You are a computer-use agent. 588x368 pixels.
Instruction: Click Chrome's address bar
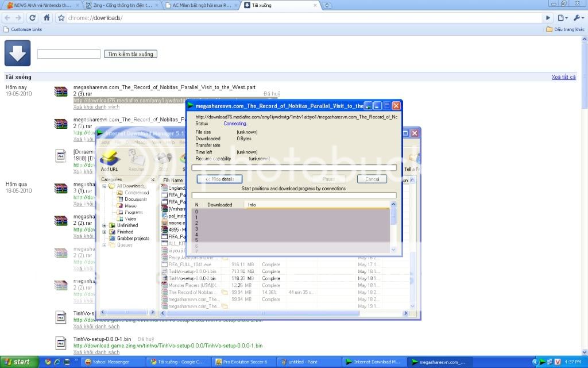(x=304, y=18)
